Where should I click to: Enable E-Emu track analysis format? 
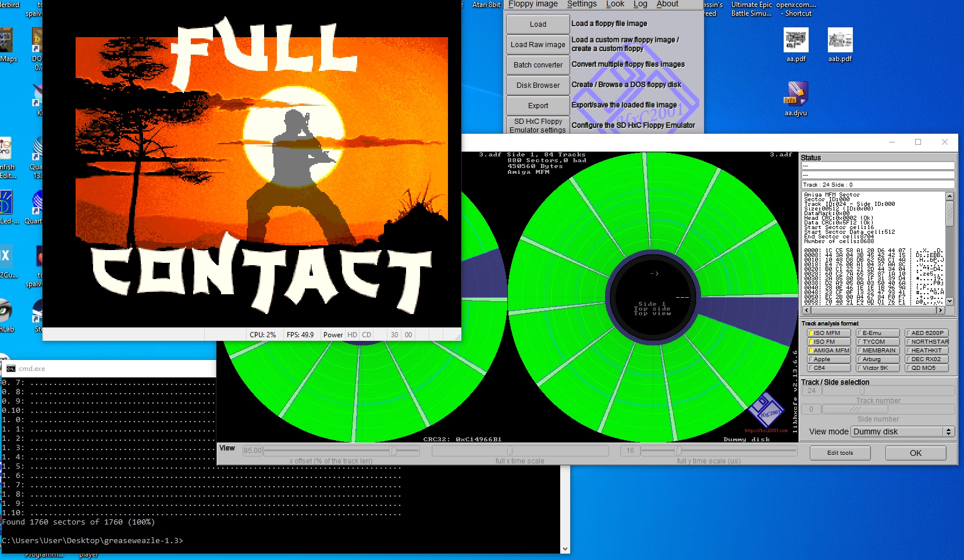[878, 333]
